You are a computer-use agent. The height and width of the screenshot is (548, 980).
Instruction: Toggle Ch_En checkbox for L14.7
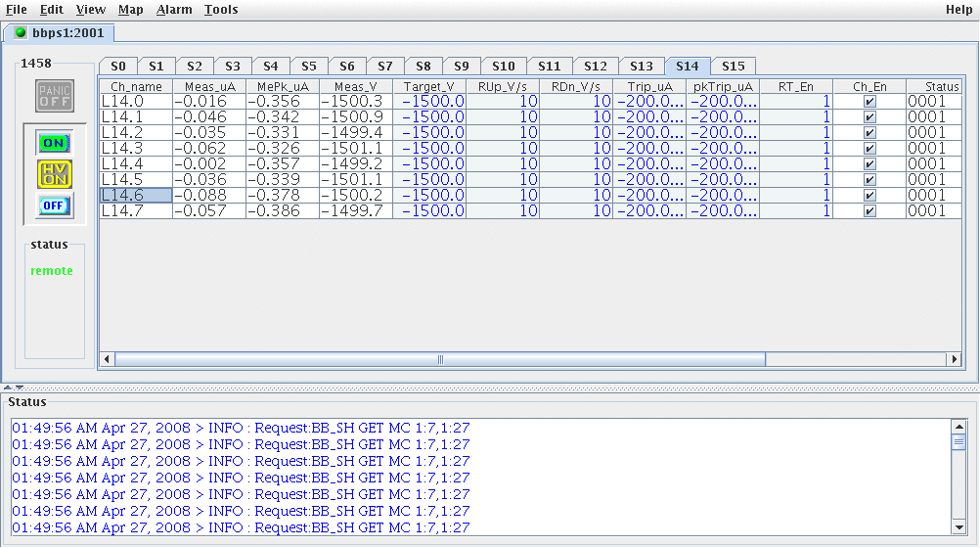tap(869, 210)
